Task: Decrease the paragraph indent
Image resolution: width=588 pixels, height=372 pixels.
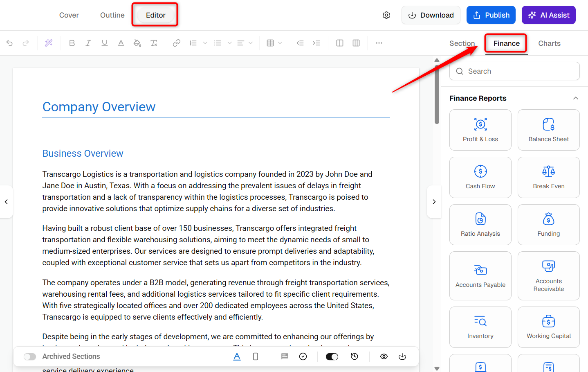Action: click(300, 43)
